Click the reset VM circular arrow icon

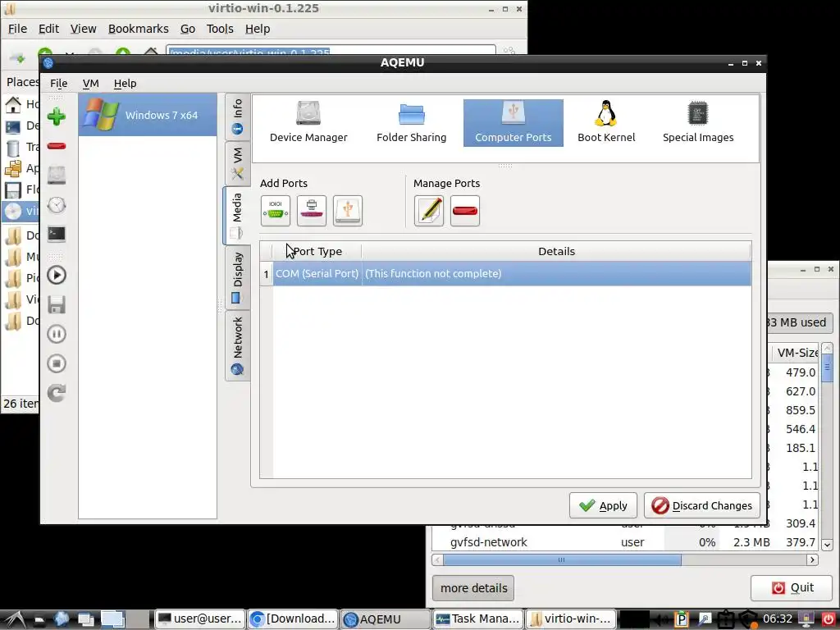(x=57, y=393)
